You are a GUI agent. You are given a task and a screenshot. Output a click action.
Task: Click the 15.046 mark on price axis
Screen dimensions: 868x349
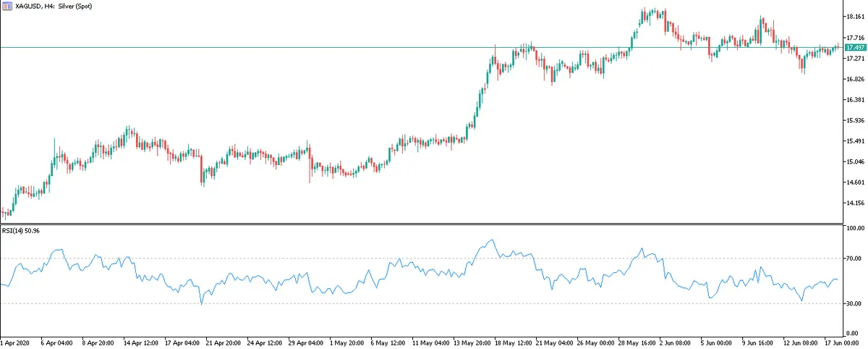click(854, 162)
